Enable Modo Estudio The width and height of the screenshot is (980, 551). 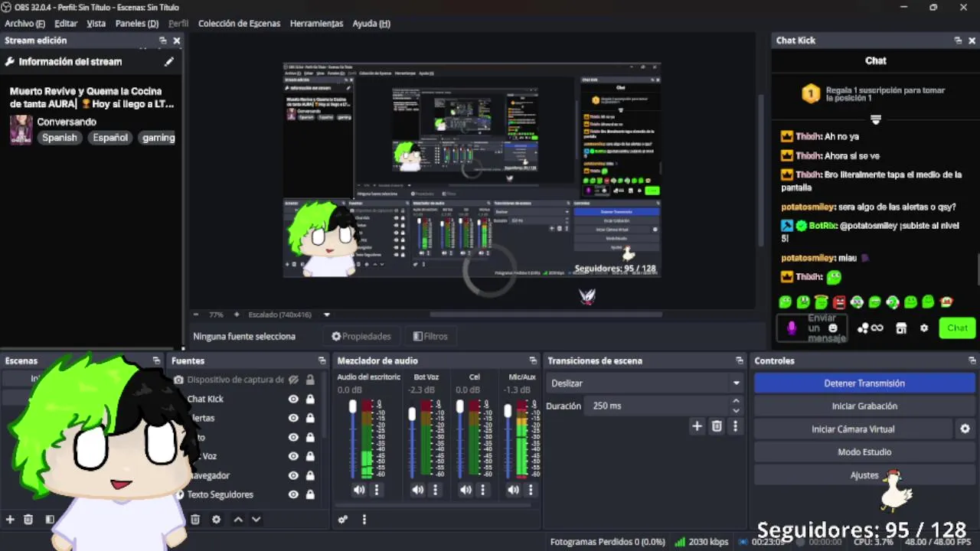tap(864, 452)
